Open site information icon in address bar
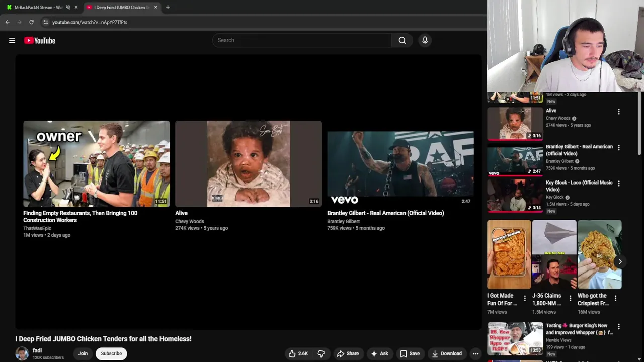This screenshot has height=362, width=644. tap(45, 22)
